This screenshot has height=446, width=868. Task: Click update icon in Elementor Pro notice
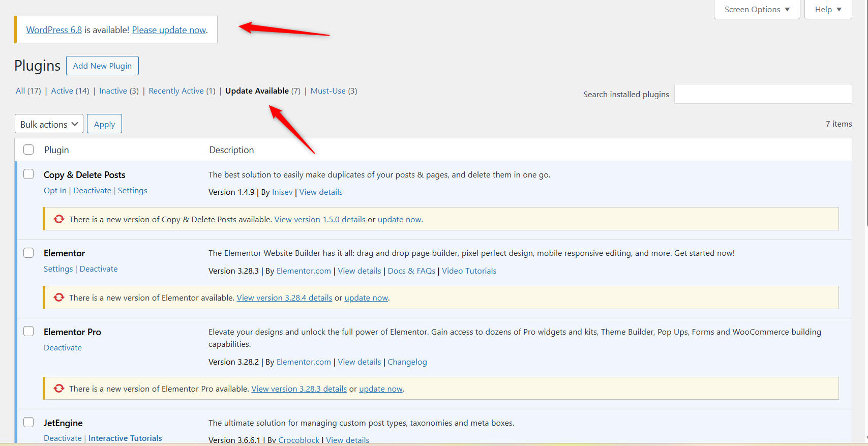point(59,389)
